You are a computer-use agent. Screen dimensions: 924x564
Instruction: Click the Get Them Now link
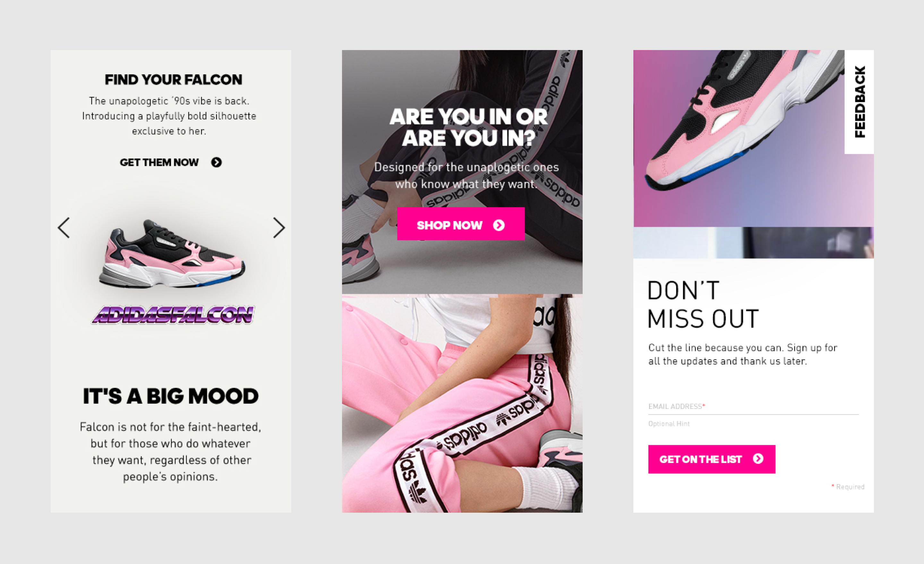point(171,162)
